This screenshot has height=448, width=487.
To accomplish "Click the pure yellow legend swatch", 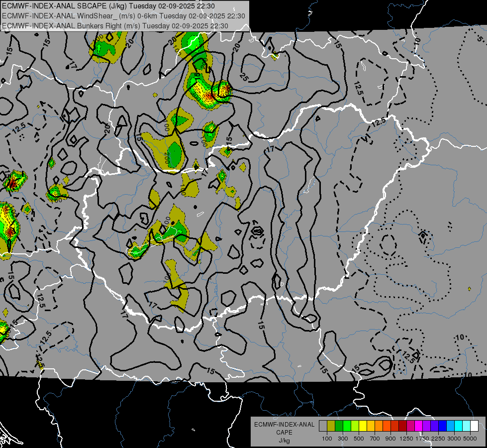I will coord(363,426).
